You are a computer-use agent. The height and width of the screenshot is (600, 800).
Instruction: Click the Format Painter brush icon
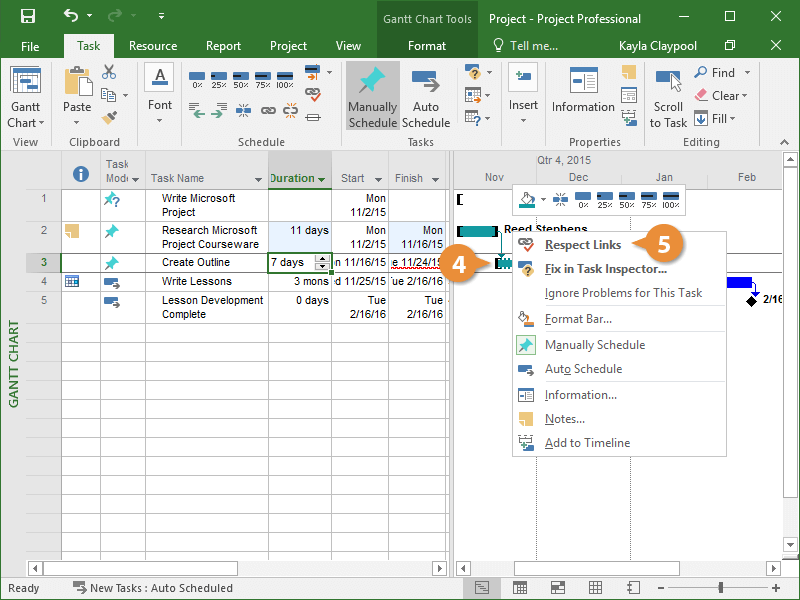click(x=109, y=116)
